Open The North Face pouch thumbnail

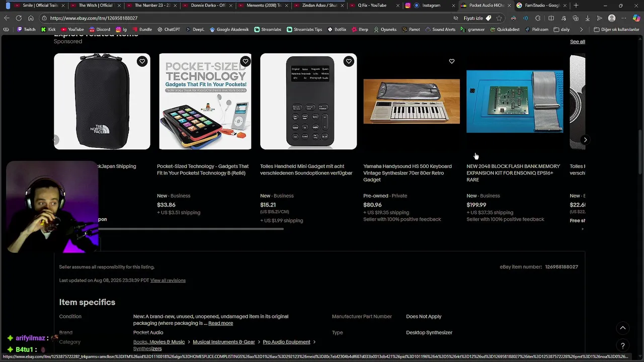(102, 102)
